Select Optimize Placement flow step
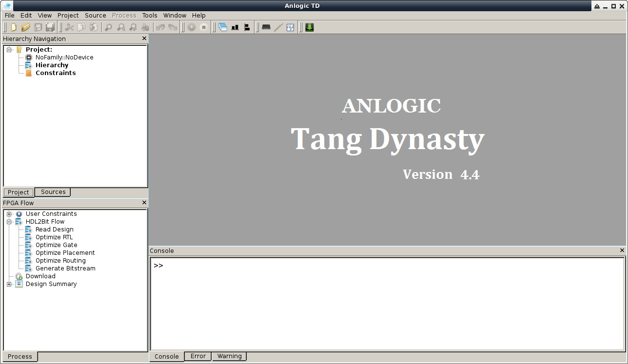Screen dimensions: 628x364 pos(65,253)
